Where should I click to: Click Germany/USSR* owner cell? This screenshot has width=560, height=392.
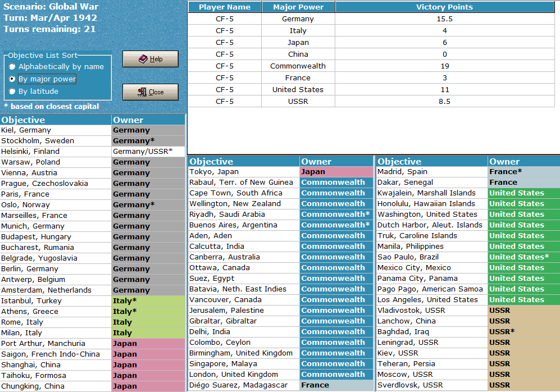[x=148, y=152]
